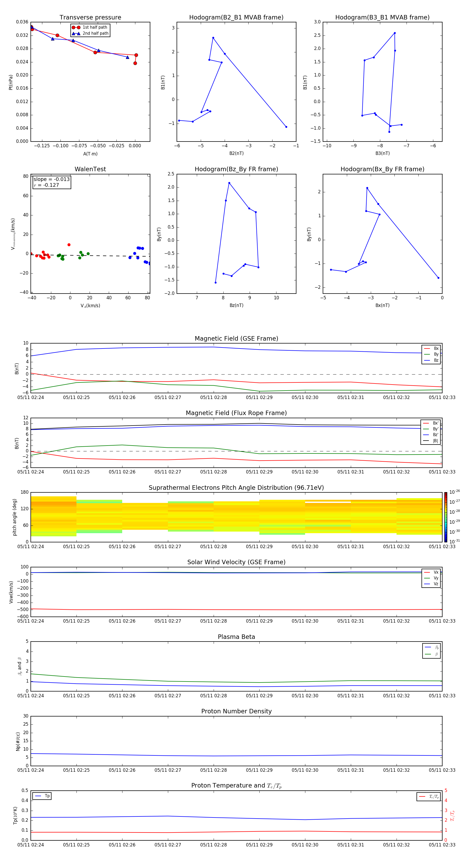Click the 'r = -0.127' annotation
The height and width of the screenshot is (868, 473).
[x=47, y=185]
